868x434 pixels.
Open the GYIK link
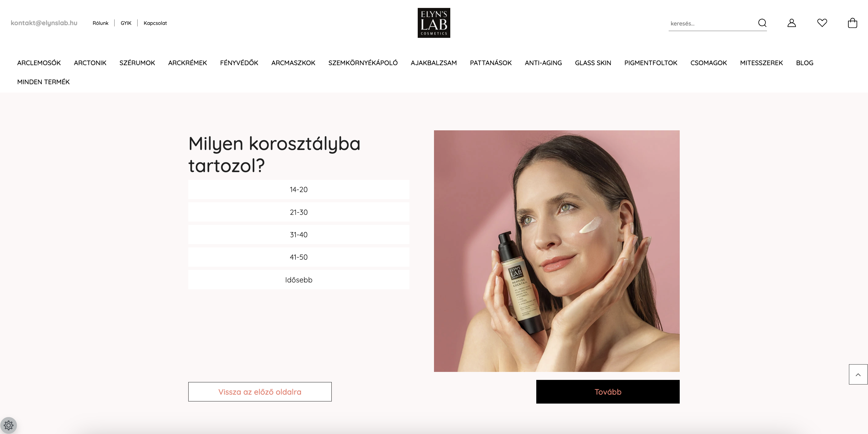click(x=126, y=23)
